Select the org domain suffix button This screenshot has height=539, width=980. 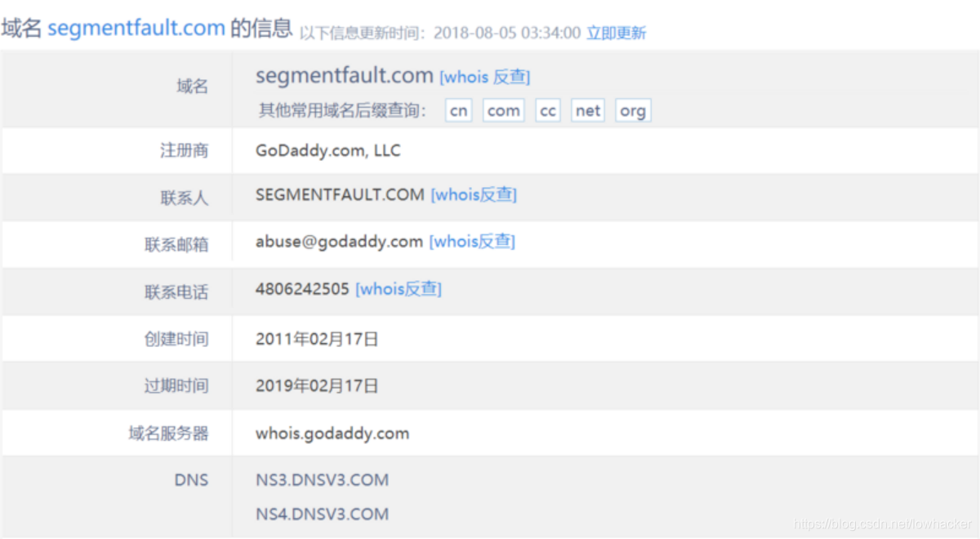click(633, 110)
